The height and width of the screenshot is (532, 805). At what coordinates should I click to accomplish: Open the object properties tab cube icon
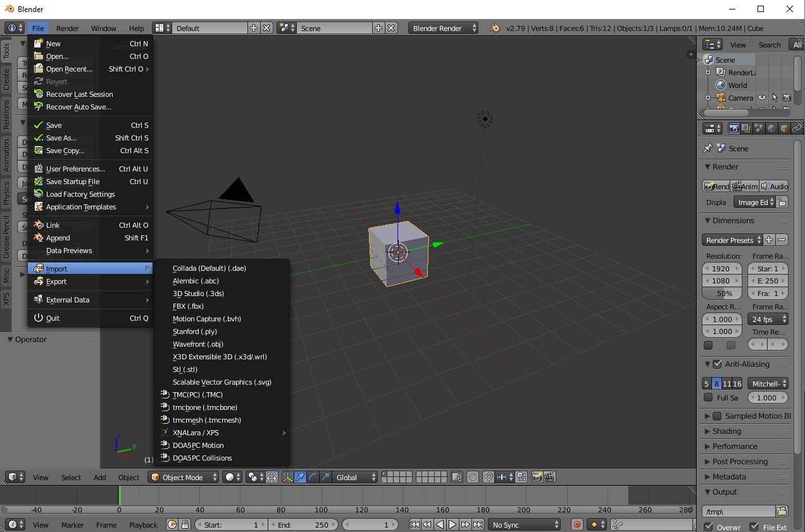(x=784, y=128)
